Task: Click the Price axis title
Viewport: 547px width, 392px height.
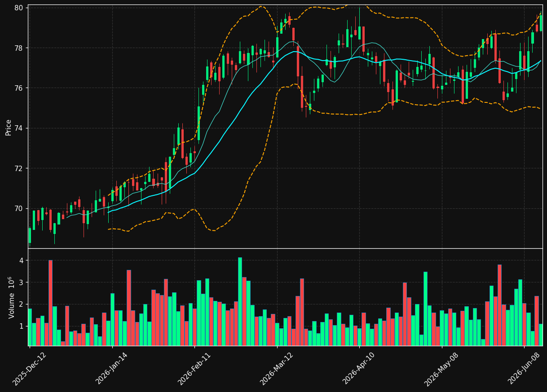Action: pyautogui.click(x=9, y=128)
